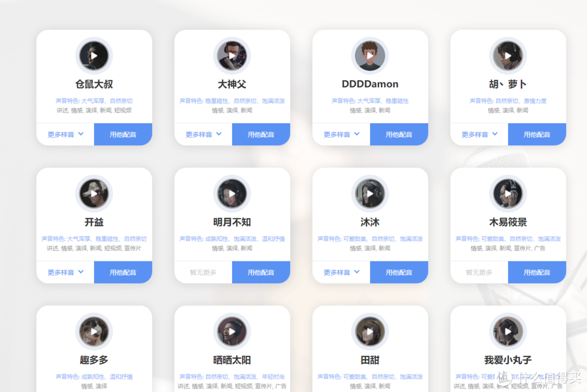Play the voice sample of 大神父
The height and width of the screenshot is (392, 587).
coord(232,55)
